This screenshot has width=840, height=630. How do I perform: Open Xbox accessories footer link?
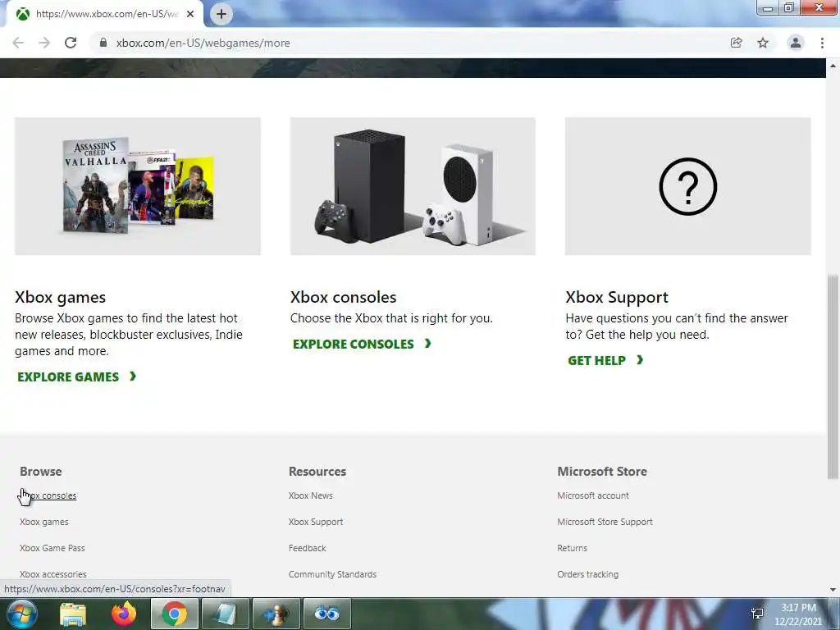coord(53,574)
